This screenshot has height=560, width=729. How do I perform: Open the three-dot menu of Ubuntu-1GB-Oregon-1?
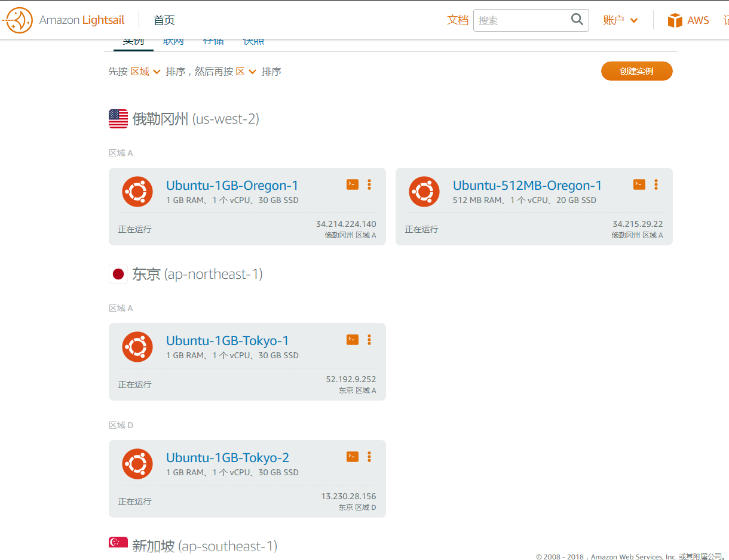pos(369,184)
